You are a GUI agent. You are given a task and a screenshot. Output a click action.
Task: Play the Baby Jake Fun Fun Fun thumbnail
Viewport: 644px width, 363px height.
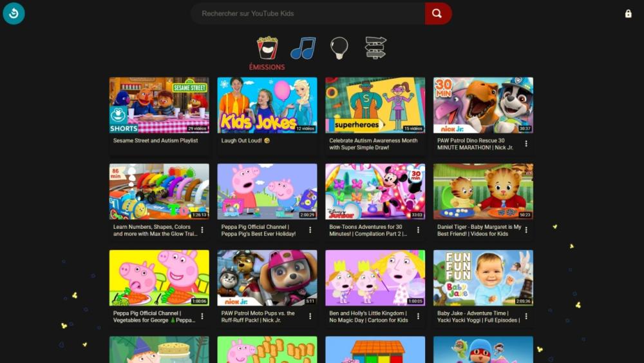(483, 278)
